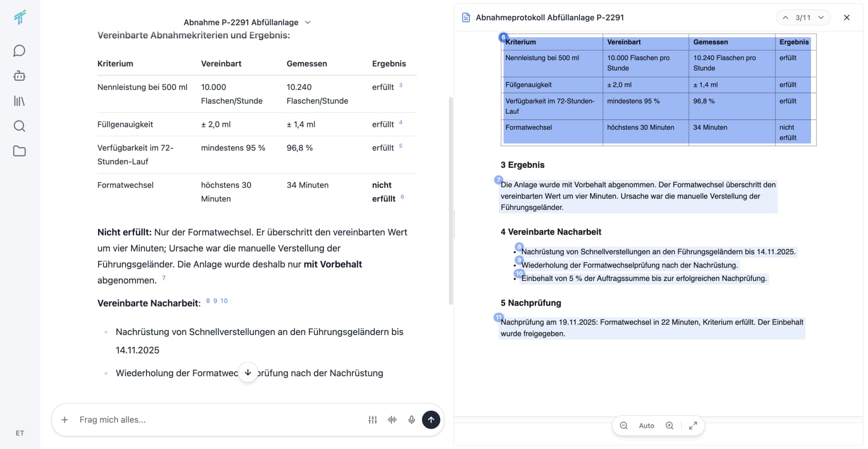Open the search magnifier in sidebar

click(x=19, y=126)
